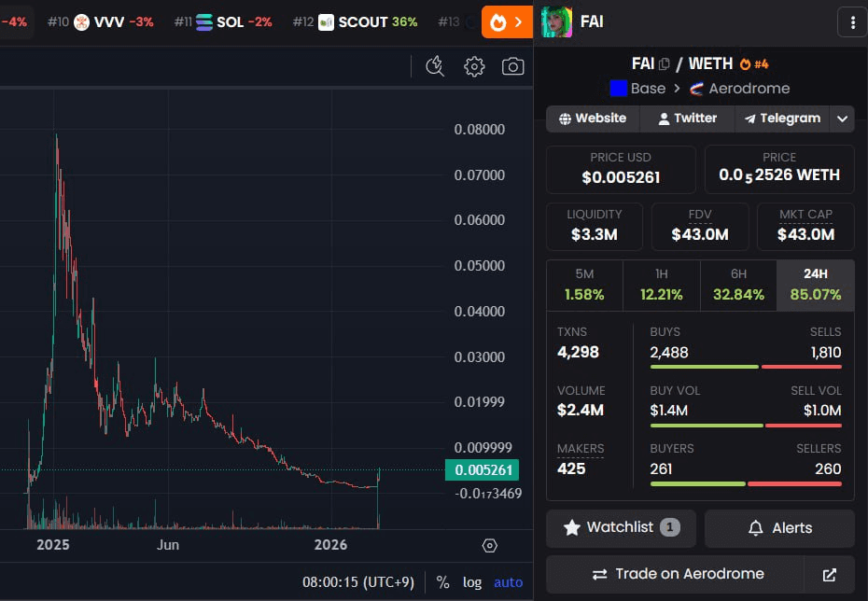This screenshot has width=868, height=601.
Task: Toggle the percent scale mode
Action: (442, 582)
